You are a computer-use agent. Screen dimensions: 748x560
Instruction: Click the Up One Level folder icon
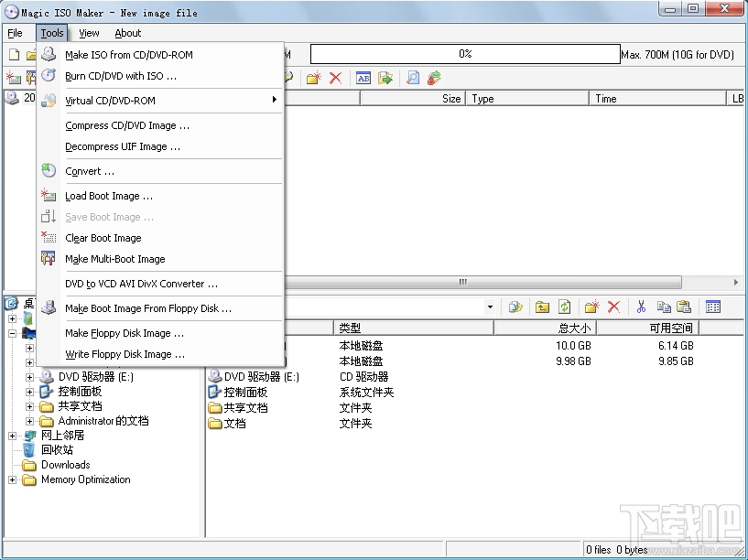point(542,306)
